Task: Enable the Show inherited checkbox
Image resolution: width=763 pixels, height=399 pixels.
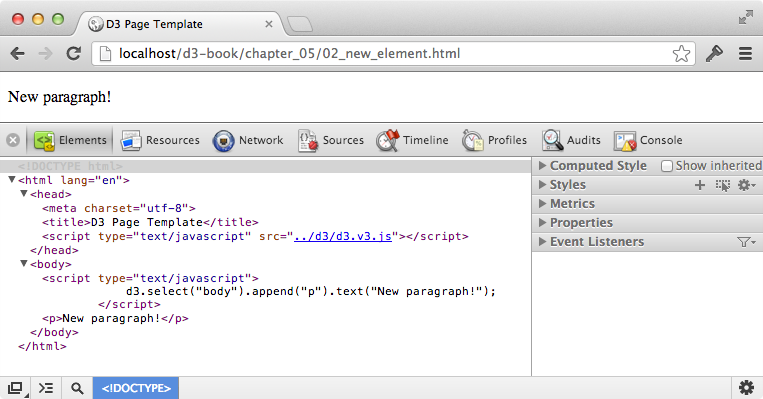Action: coord(667,166)
